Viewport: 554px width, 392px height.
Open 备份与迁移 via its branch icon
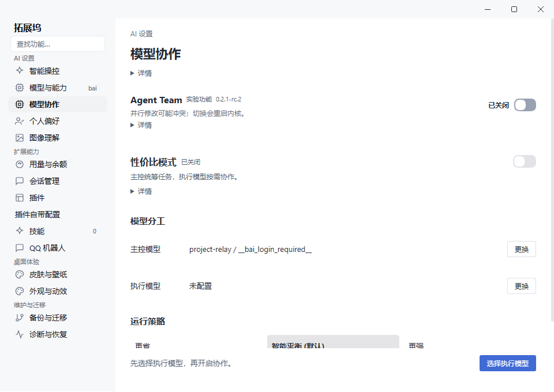[x=20, y=318]
